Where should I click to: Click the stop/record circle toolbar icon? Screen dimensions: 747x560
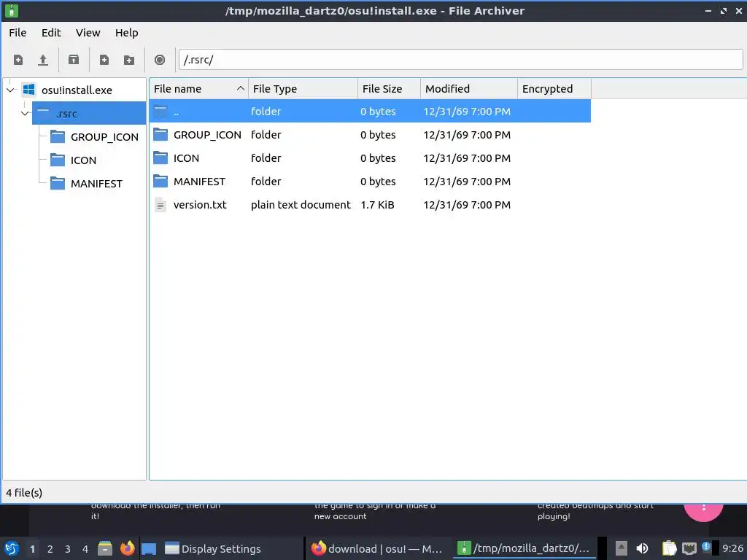[x=160, y=60]
